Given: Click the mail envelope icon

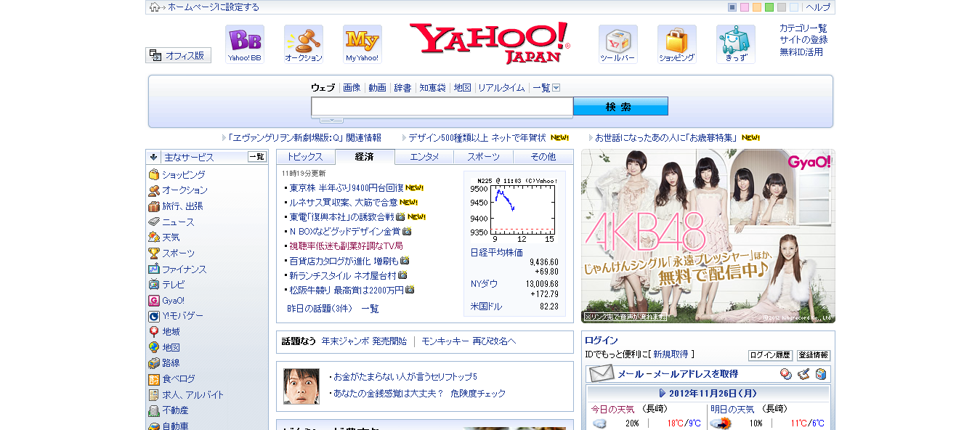Looking at the screenshot, I should 602,374.
